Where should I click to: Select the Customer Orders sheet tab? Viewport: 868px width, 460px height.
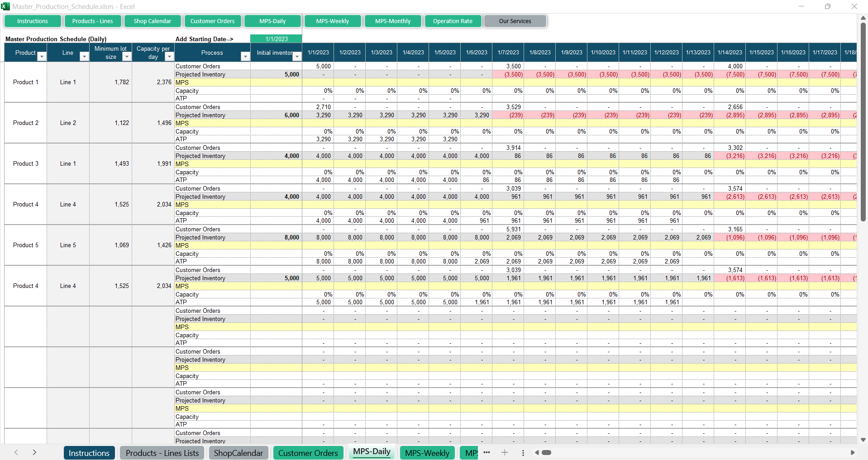(x=308, y=453)
